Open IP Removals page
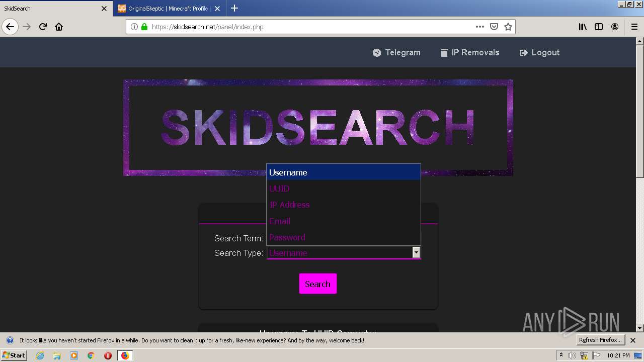This screenshot has width=644, height=362. coord(470,52)
